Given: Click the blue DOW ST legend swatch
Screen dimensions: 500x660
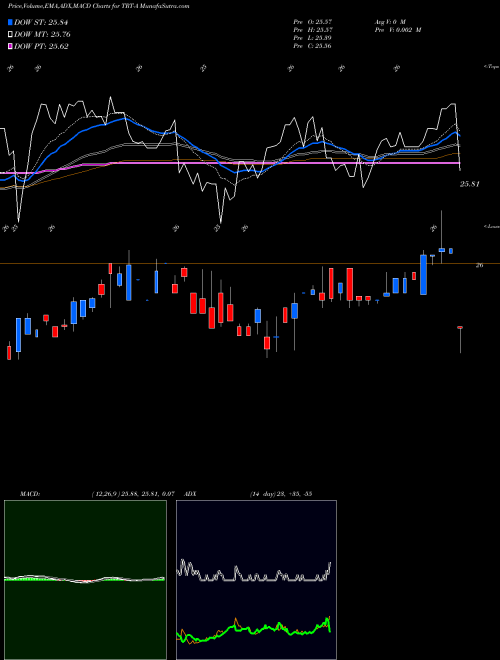Looking at the screenshot, I should 10,22.
